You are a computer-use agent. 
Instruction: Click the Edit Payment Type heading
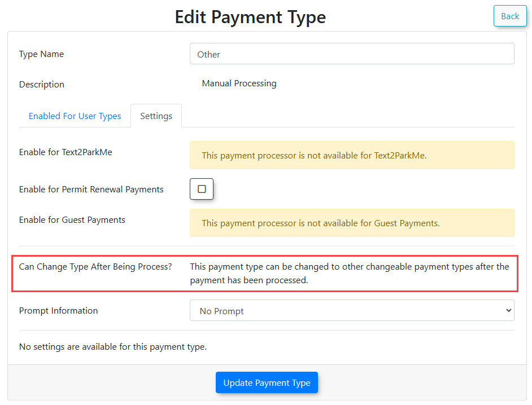250,17
